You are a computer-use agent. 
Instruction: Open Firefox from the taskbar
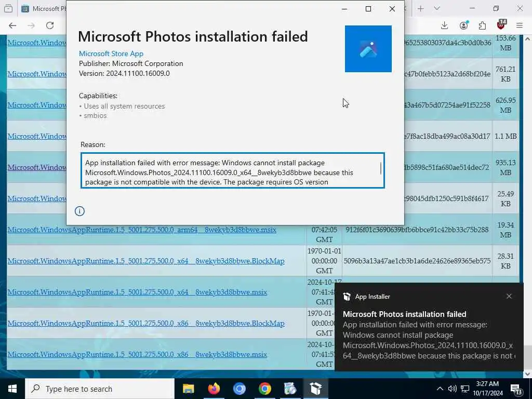point(214,389)
